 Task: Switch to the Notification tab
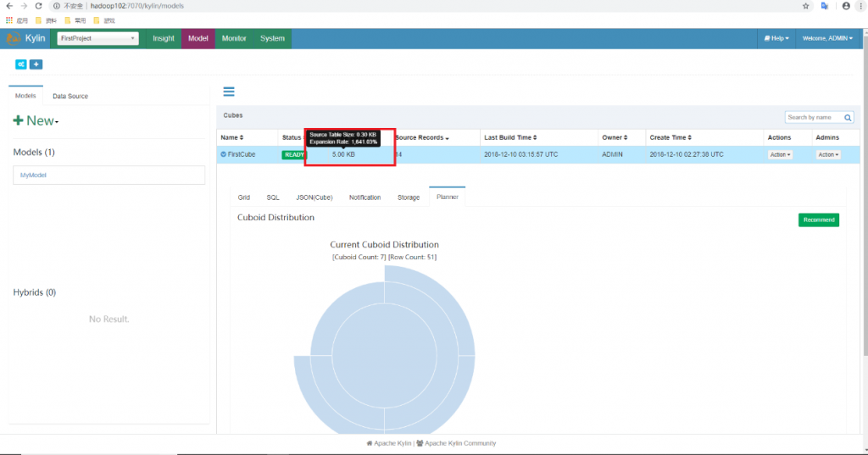[364, 197]
